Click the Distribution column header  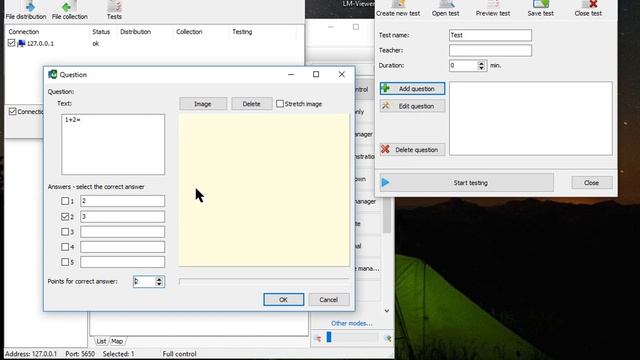tap(136, 31)
